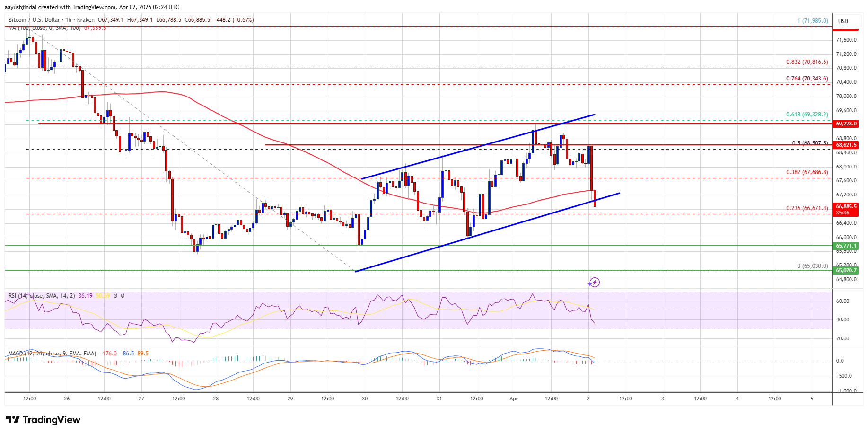Click the red 68,621.5 resistance price tag
The height and width of the screenshot is (434, 868).
(846, 145)
